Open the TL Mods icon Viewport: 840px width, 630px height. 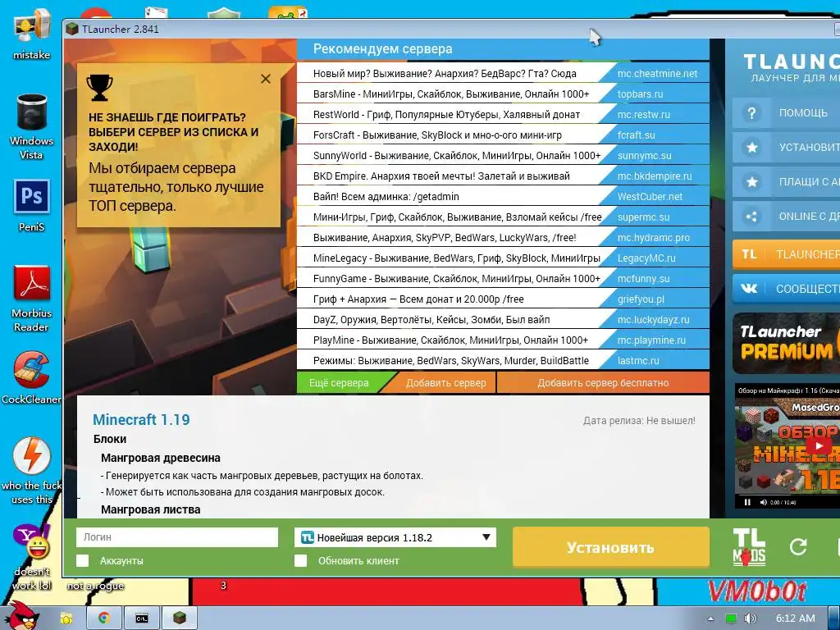[749, 547]
